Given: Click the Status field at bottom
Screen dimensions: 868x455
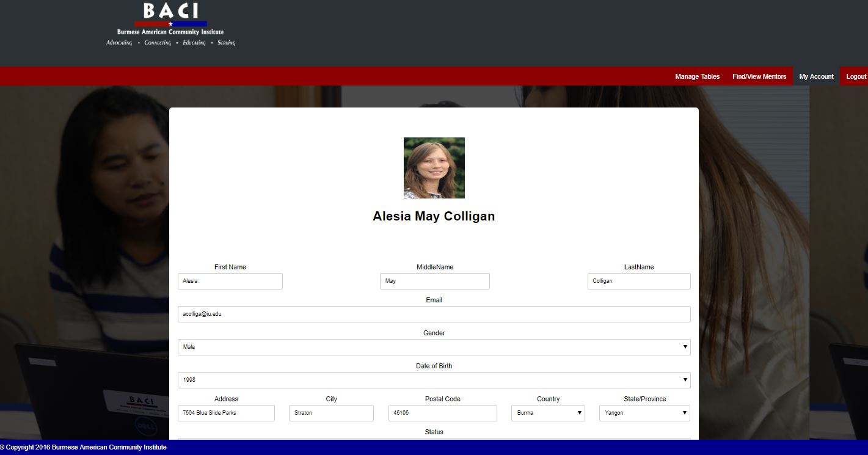Looking at the screenshot, I should click(x=434, y=438).
